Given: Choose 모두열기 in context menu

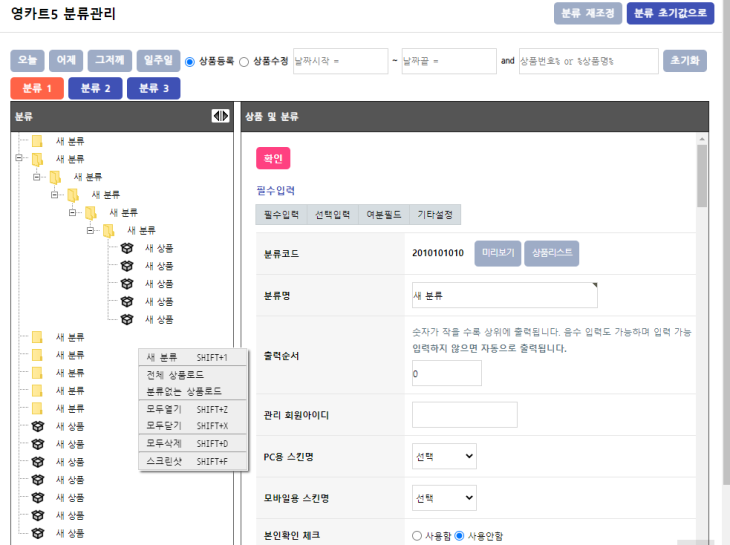Looking at the screenshot, I should tap(193, 409).
